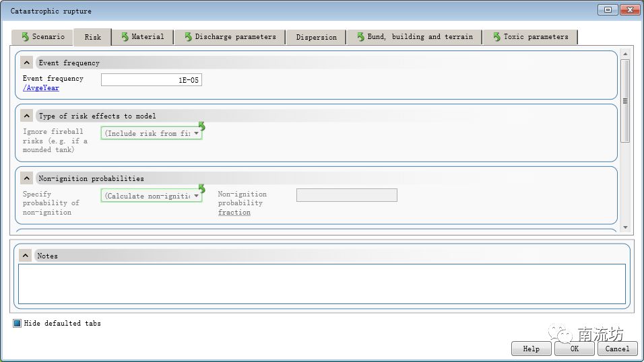Click the /AvgeYear unit link
The height and width of the screenshot is (362, 644).
click(x=40, y=87)
